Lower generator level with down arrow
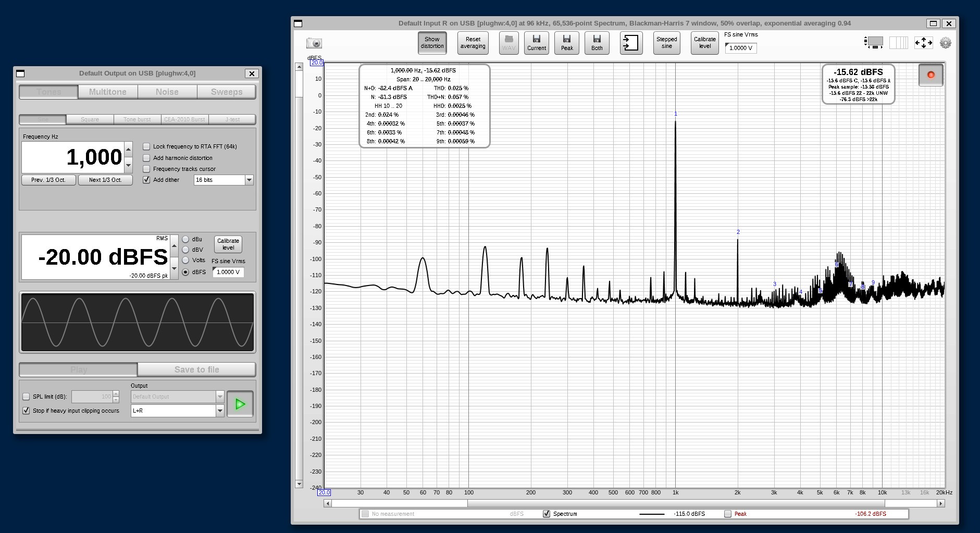Viewport: 980px width, 533px height. [174, 268]
